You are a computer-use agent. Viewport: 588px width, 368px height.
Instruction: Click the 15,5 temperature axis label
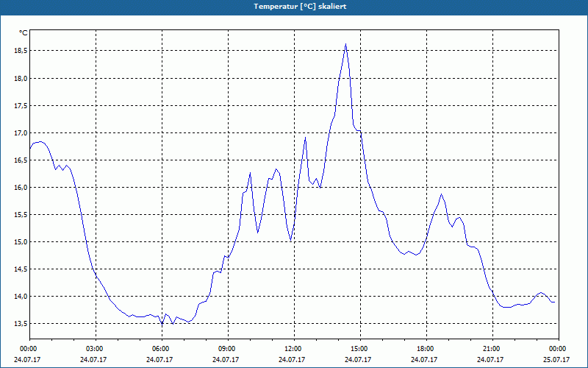(x=21, y=215)
